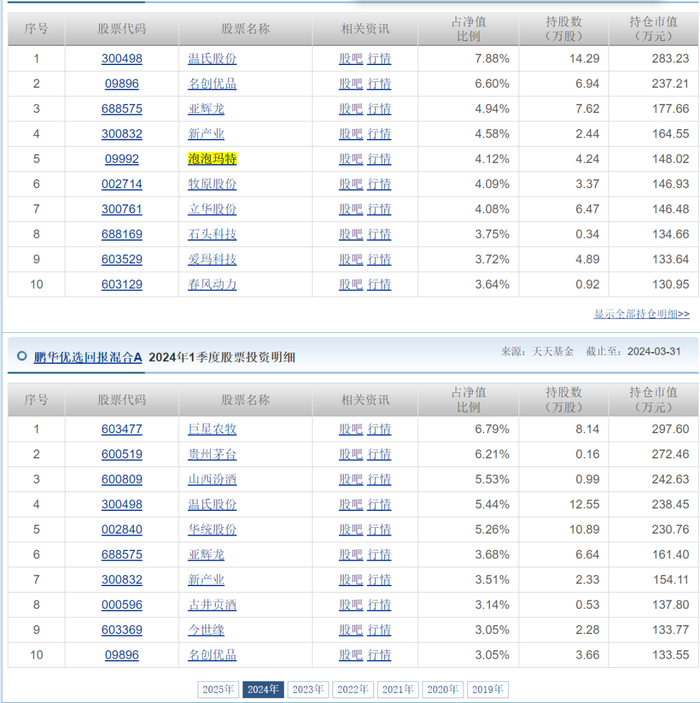Click stock code 603129
Image resolution: width=700 pixels, height=703 pixels.
pos(122,284)
